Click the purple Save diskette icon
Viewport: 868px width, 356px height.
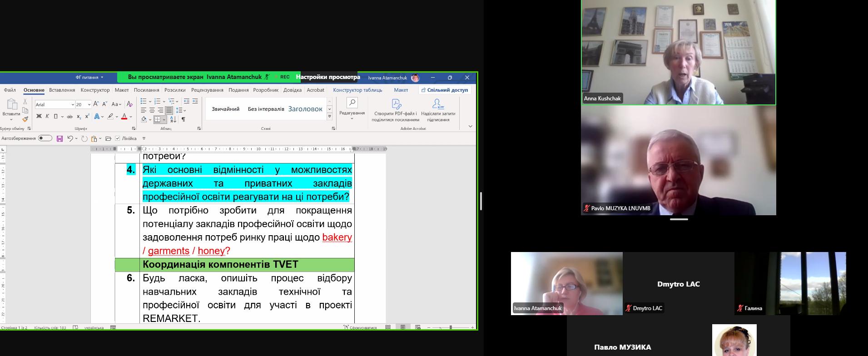pyautogui.click(x=60, y=138)
